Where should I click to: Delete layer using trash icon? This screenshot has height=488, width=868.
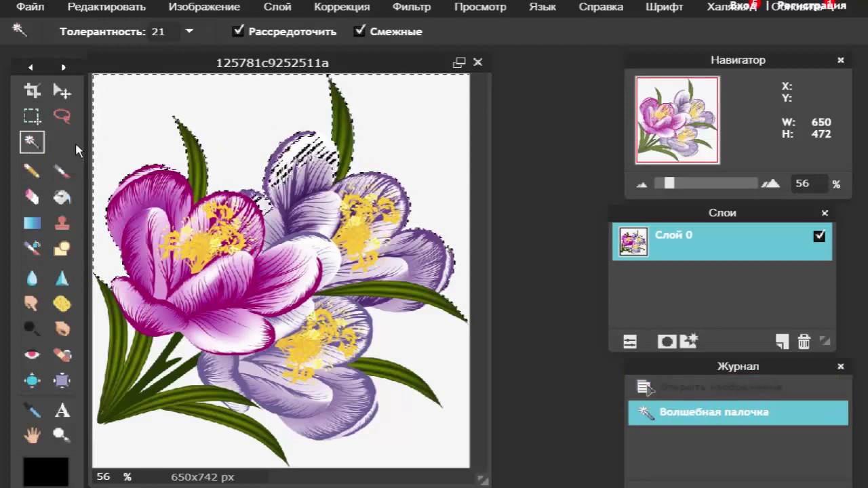(804, 342)
